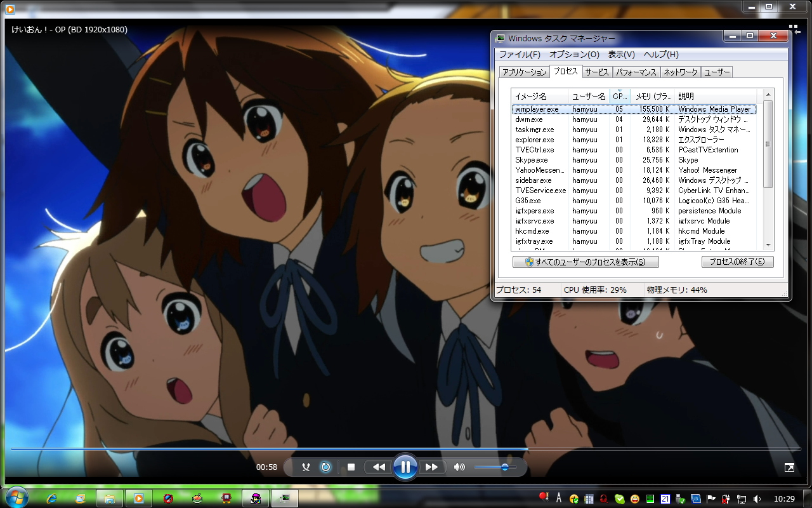The image size is (812, 508).
Task: Select the プロセス tab
Action: [565, 71]
